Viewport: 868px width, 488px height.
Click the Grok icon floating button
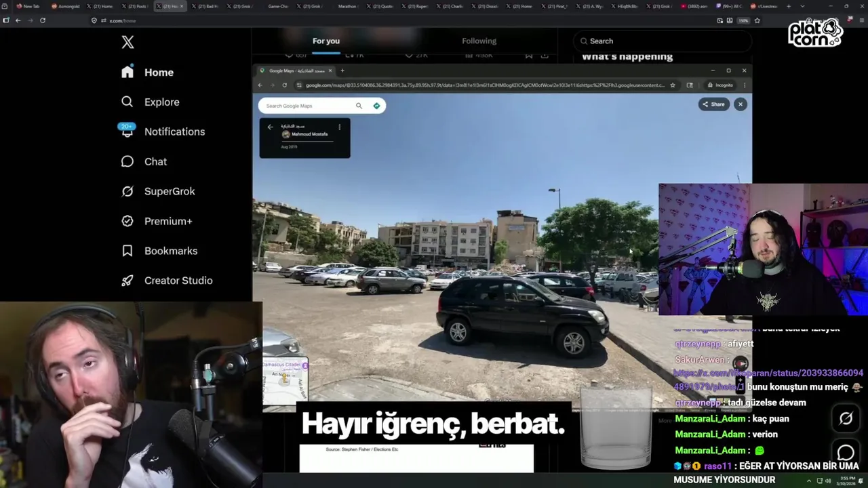coord(846,419)
